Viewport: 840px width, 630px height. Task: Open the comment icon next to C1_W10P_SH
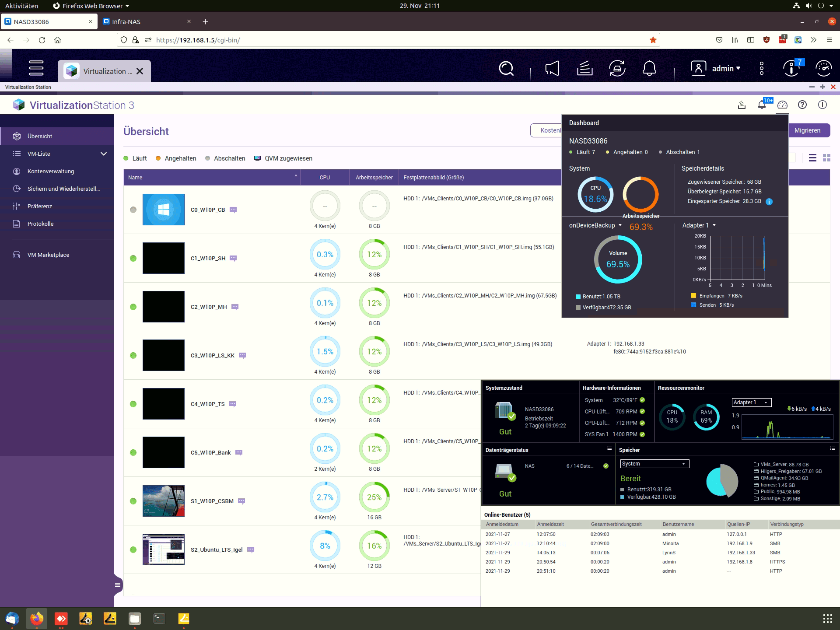click(x=233, y=258)
